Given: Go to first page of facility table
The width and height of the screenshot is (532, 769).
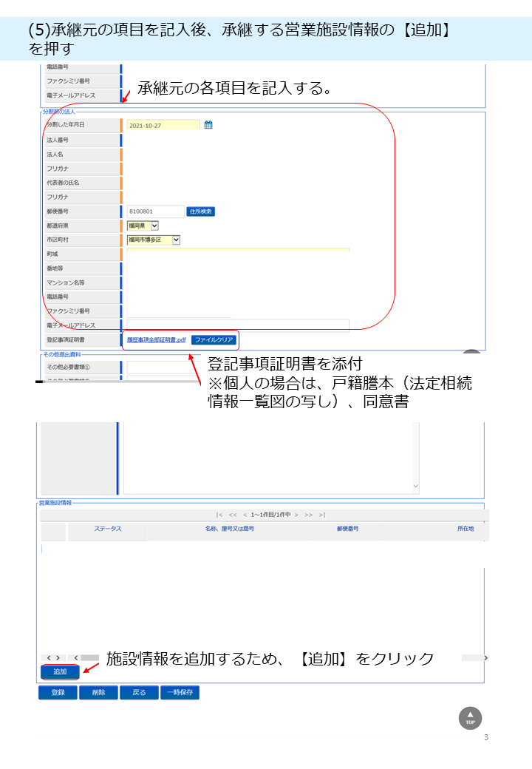Looking at the screenshot, I should (219, 514).
